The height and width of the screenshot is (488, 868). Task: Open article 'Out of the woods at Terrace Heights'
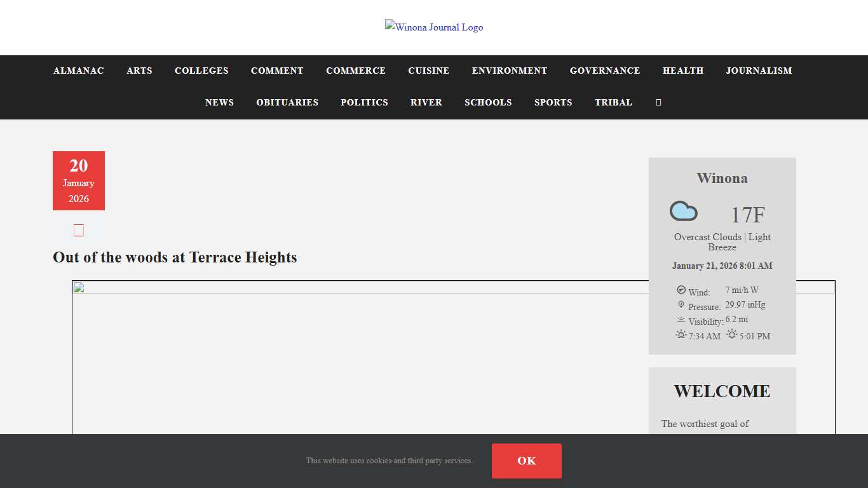(175, 257)
